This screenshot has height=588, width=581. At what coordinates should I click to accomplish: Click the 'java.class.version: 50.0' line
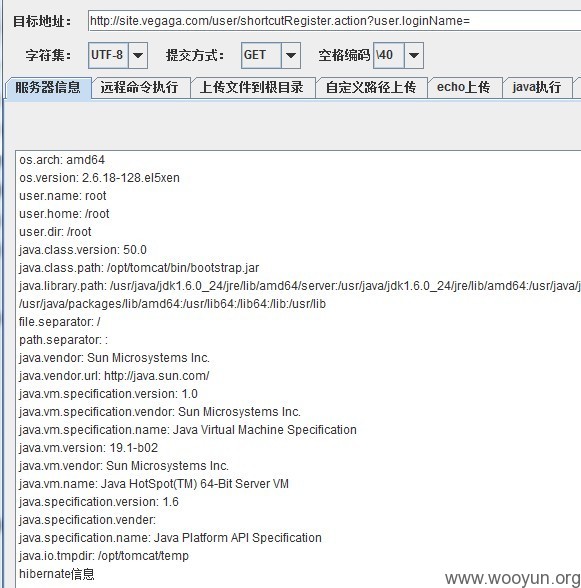[83, 250]
